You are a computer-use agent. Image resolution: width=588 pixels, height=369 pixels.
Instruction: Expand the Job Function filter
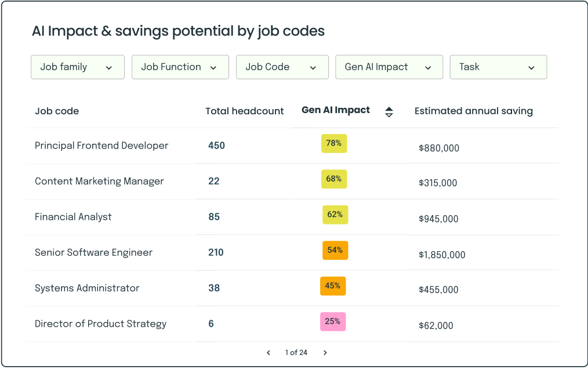tap(180, 67)
